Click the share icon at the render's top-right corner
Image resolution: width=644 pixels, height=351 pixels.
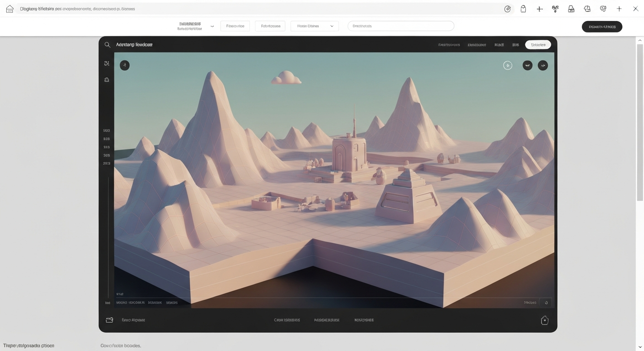tap(543, 65)
